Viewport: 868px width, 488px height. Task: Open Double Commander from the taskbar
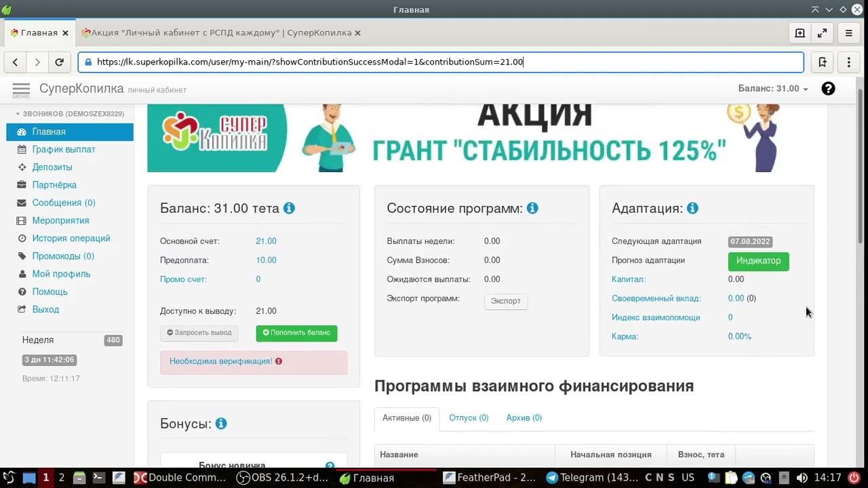click(x=180, y=478)
